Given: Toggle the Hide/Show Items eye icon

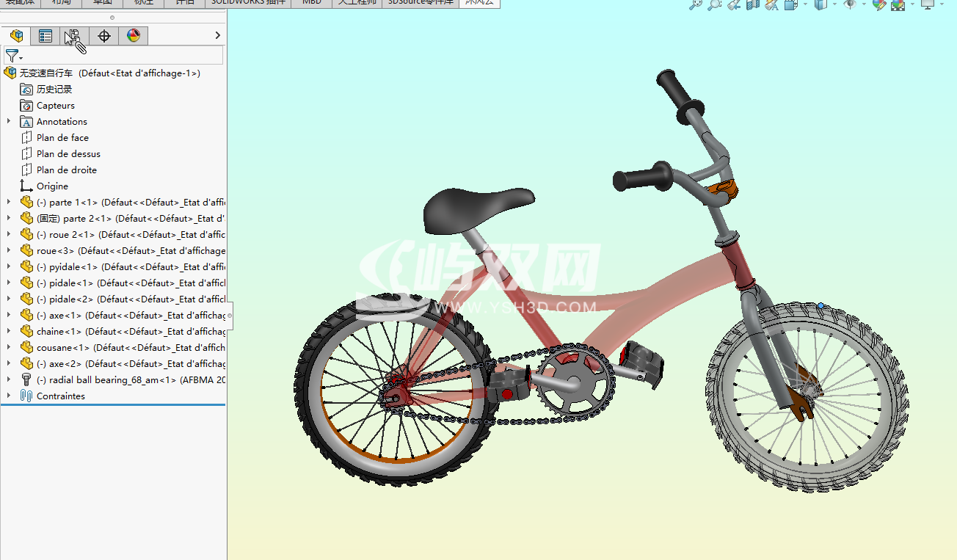Looking at the screenshot, I should click(x=850, y=4).
